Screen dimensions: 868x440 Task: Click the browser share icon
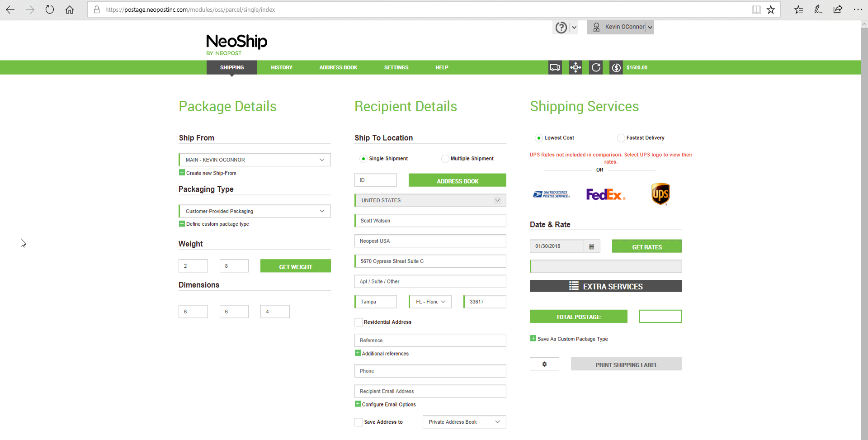coord(838,9)
